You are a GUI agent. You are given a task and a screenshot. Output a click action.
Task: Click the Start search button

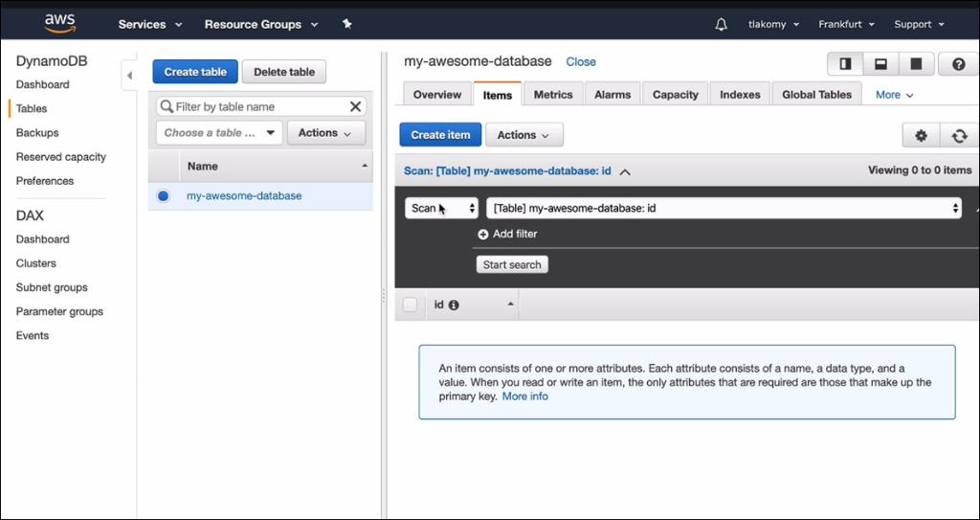512,264
